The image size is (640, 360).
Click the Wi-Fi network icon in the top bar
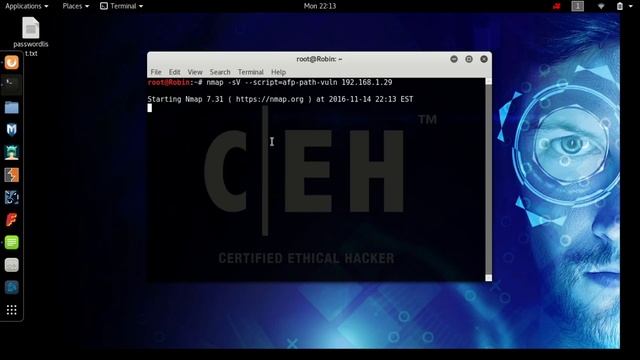click(601, 6)
